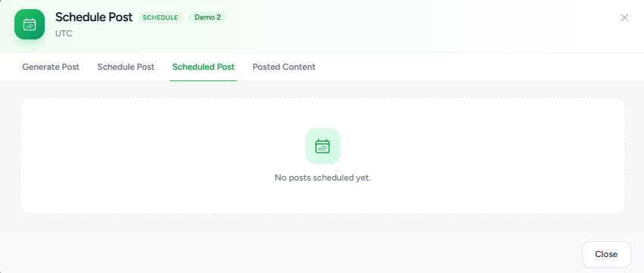Click the green underline beneath Scheduled Post tab
The height and width of the screenshot is (273, 644).
click(x=203, y=80)
